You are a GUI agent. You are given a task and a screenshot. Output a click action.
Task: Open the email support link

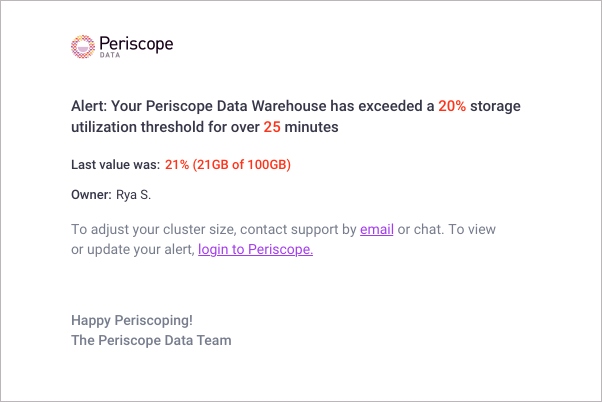(x=377, y=230)
